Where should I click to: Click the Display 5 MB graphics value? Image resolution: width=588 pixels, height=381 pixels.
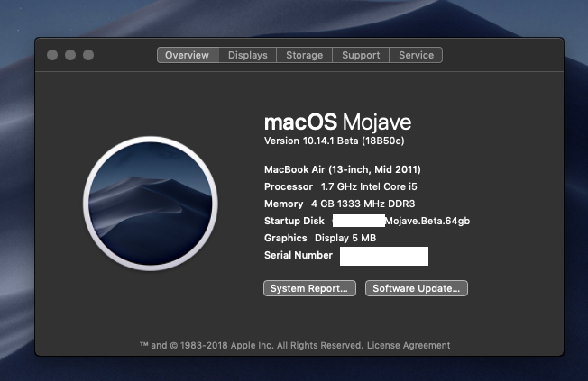[345, 238]
